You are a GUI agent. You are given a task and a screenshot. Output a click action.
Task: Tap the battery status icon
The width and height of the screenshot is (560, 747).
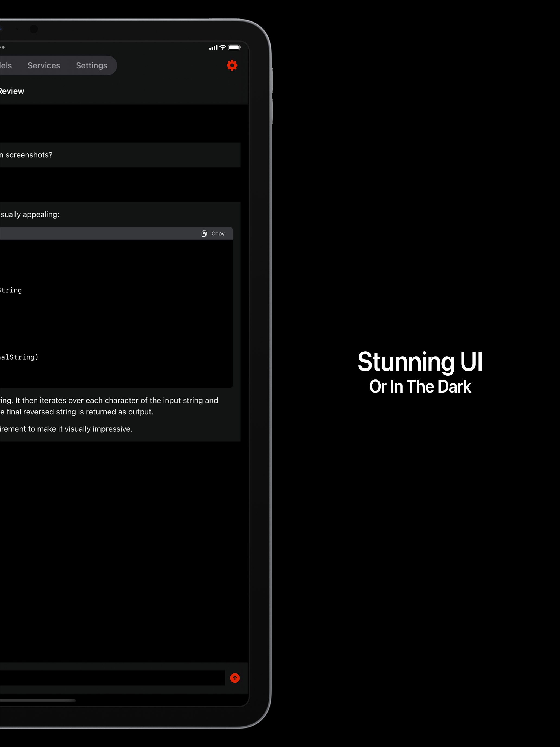point(234,47)
